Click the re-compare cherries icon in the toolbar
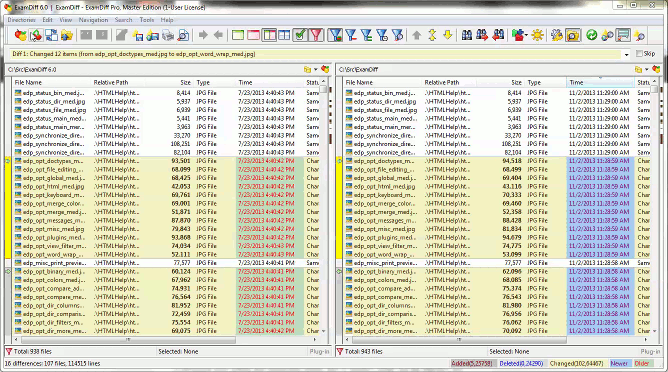The height and width of the screenshot is (372, 668). coord(36,35)
